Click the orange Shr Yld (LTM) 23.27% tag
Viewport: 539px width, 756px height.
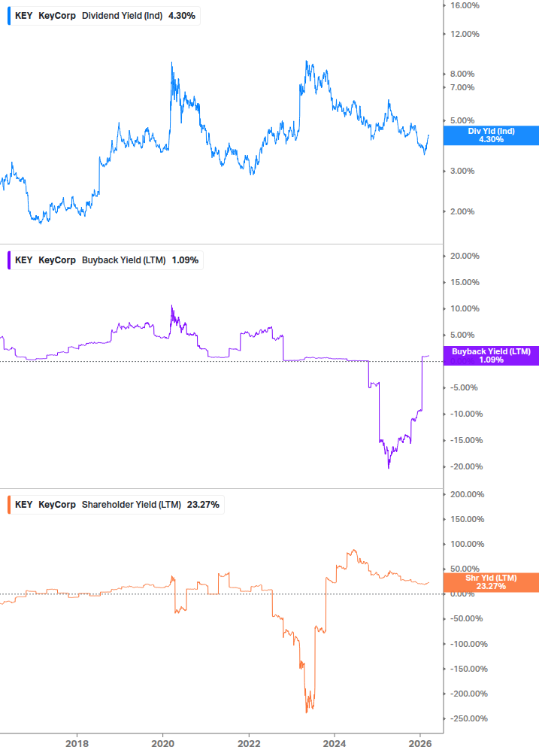click(x=491, y=582)
